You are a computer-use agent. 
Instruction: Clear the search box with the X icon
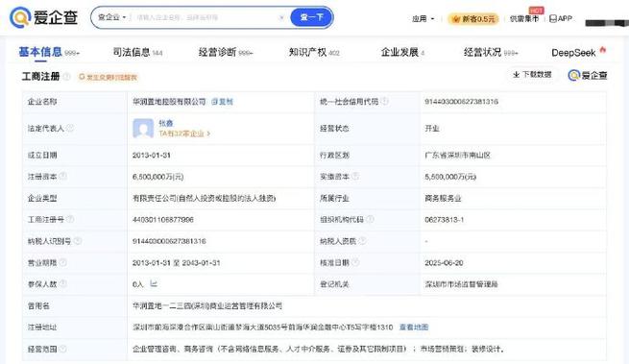point(281,17)
